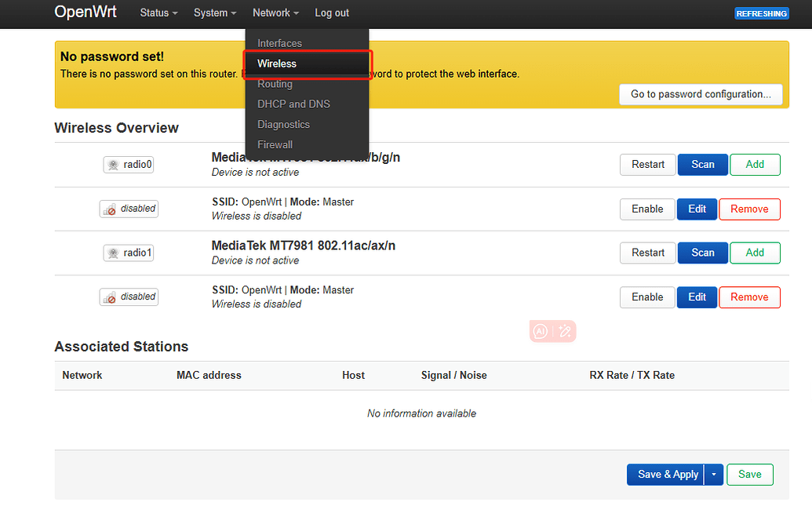Open Diagnostics from the Network menu
The width and height of the screenshot is (812, 513).
tap(284, 124)
